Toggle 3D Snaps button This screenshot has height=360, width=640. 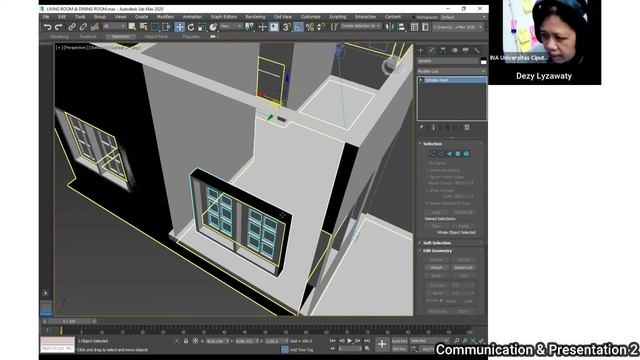287,27
